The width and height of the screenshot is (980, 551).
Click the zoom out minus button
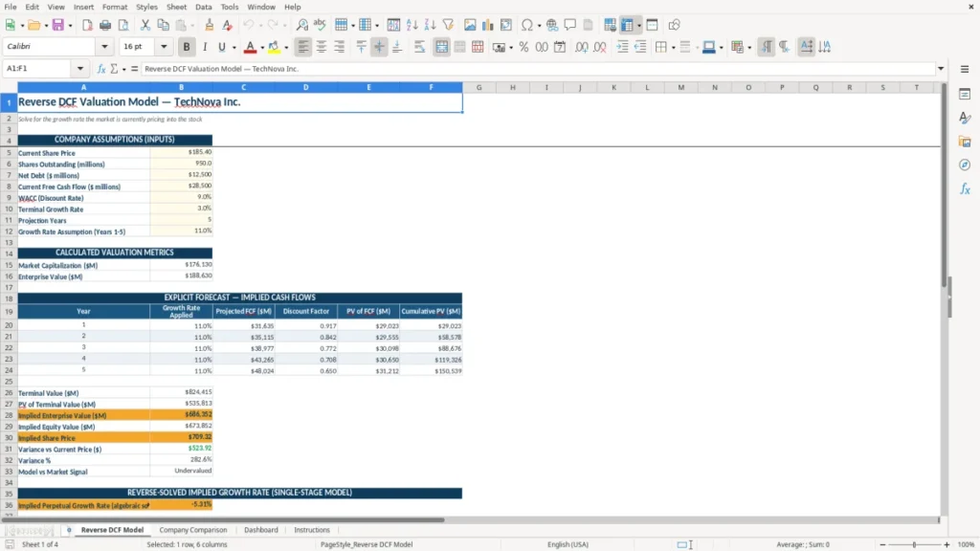(882, 544)
